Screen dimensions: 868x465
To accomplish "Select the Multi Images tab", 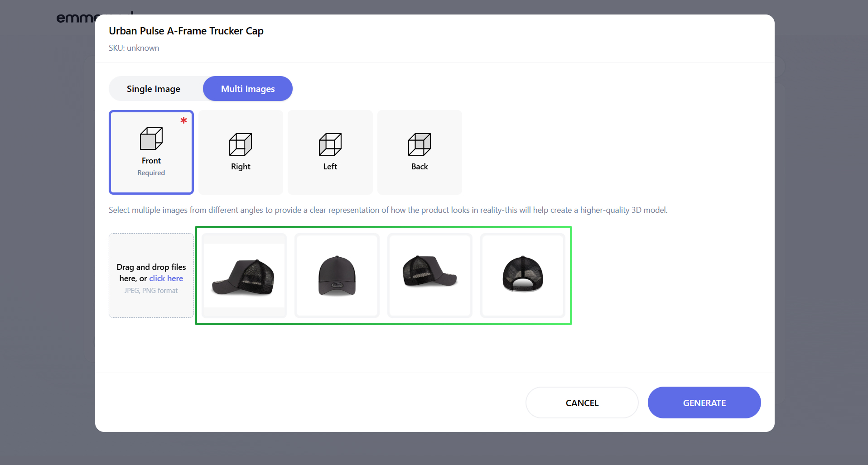I will click(248, 89).
